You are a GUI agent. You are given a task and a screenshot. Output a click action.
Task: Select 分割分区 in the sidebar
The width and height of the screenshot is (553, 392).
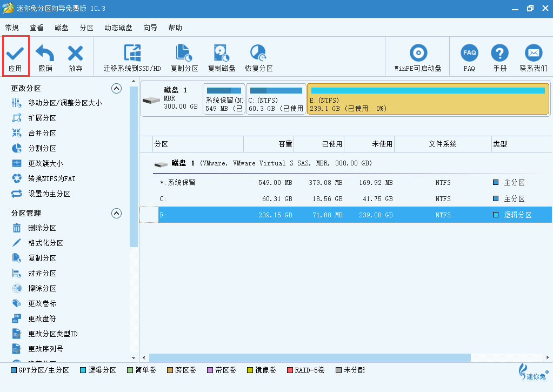pyautogui.click(x=34, y=149)
